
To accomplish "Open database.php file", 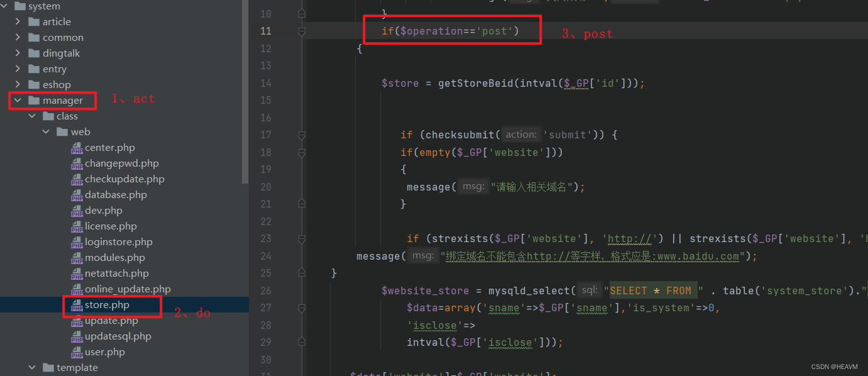I will [x=116, y=194].
